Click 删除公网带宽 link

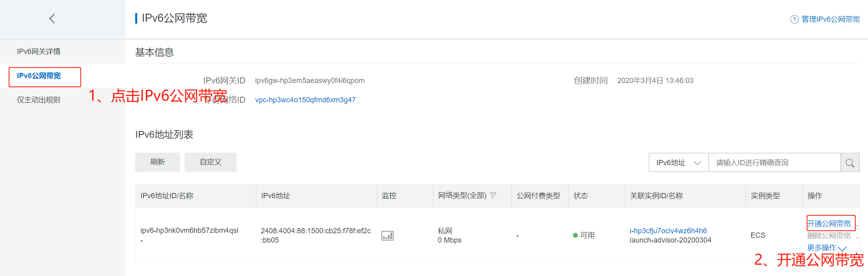click(829, 236)
